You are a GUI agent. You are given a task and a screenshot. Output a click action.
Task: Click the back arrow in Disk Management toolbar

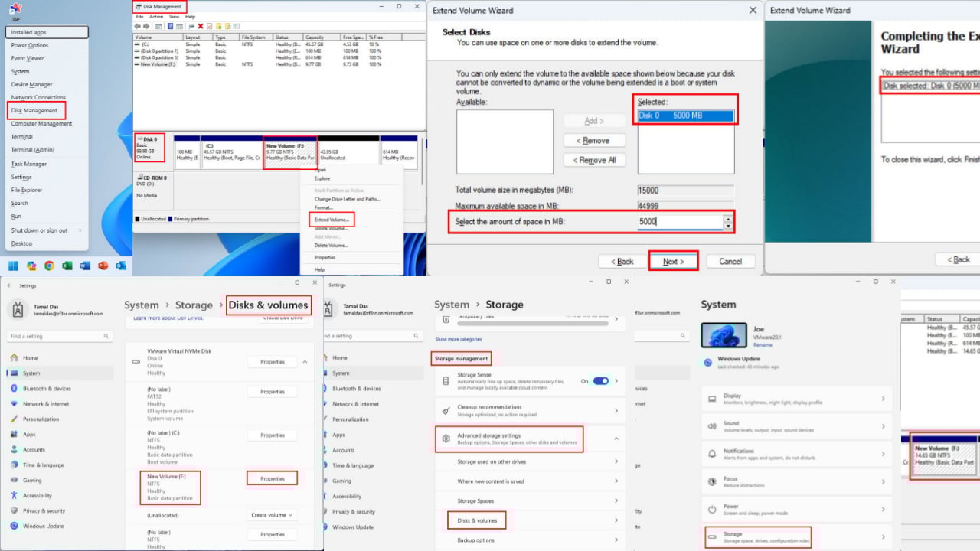tap(139, 26)
